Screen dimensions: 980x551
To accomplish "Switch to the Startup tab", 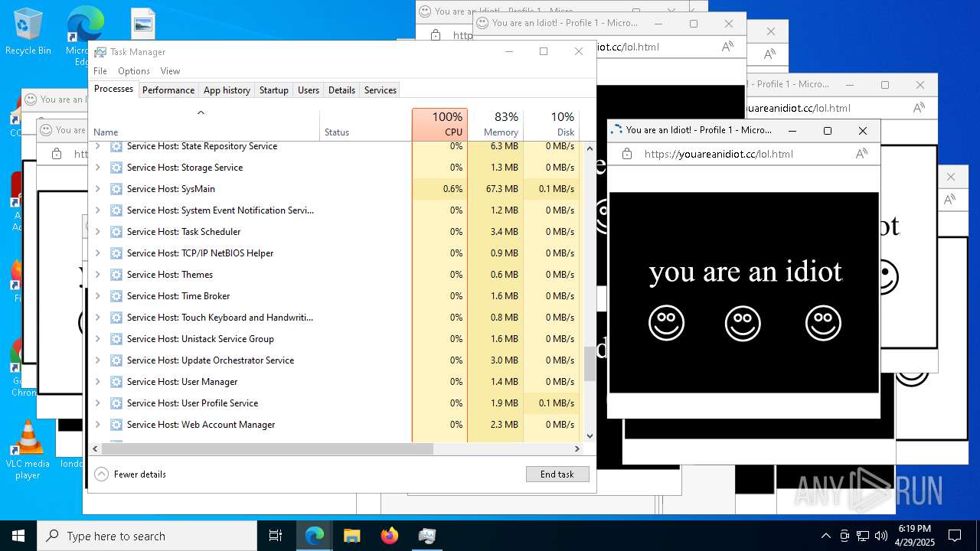I will [x=273, y=90].
